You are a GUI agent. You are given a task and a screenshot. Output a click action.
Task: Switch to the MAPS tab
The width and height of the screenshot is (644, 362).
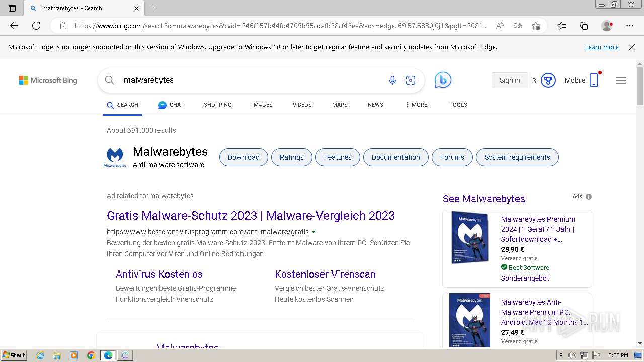click(340, 105)
